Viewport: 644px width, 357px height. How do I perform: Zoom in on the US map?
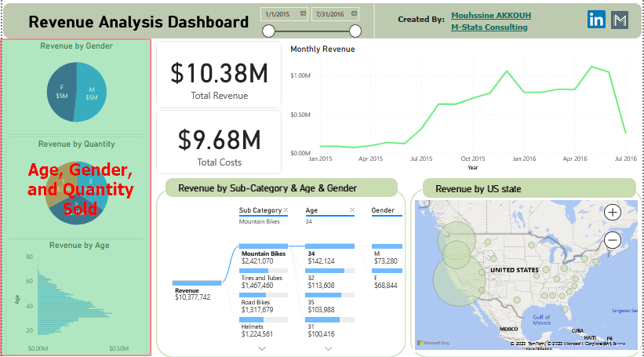click(x=613, y=212)
